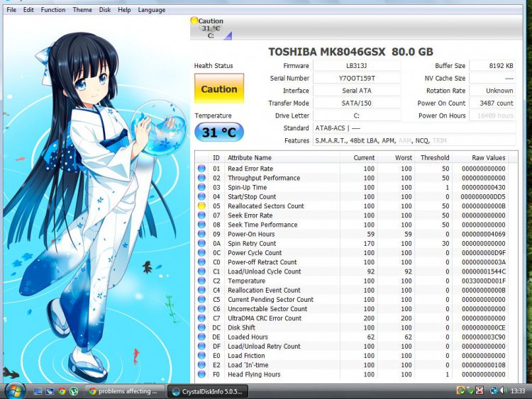532x399 pixels.
Task: Click the Windows Start orb
Action: click(x=13, y=391)
